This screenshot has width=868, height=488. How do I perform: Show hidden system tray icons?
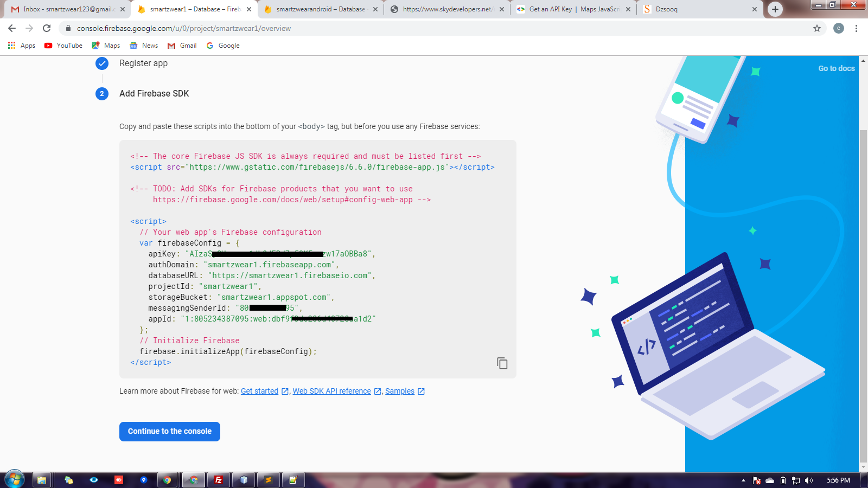click(x=743, y=480)
